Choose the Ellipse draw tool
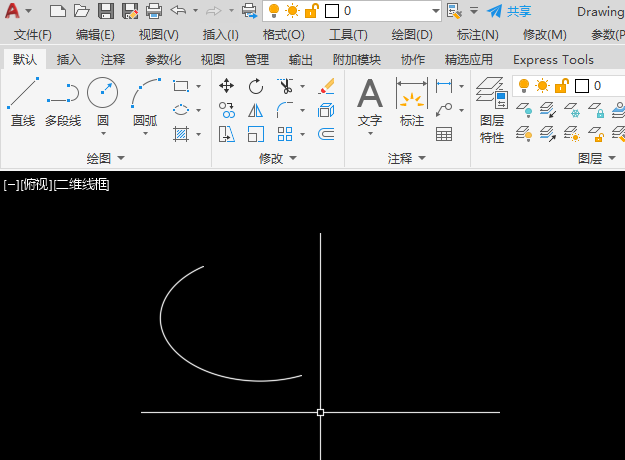625x460 pixels. [x=181, y=110]
